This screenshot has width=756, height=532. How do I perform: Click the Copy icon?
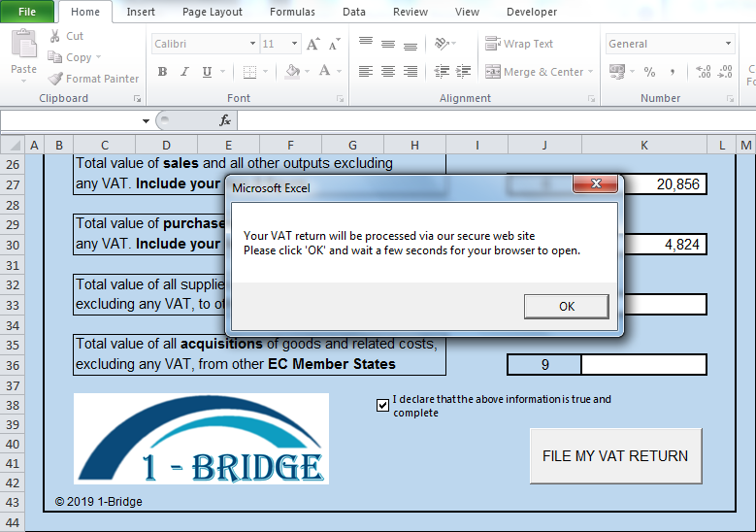[54, 57]
